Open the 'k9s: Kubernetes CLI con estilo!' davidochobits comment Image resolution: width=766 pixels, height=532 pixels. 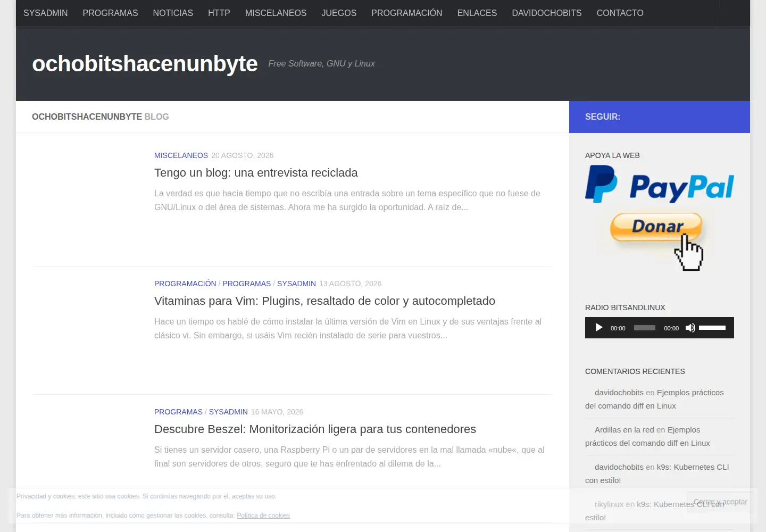point(657,473)
